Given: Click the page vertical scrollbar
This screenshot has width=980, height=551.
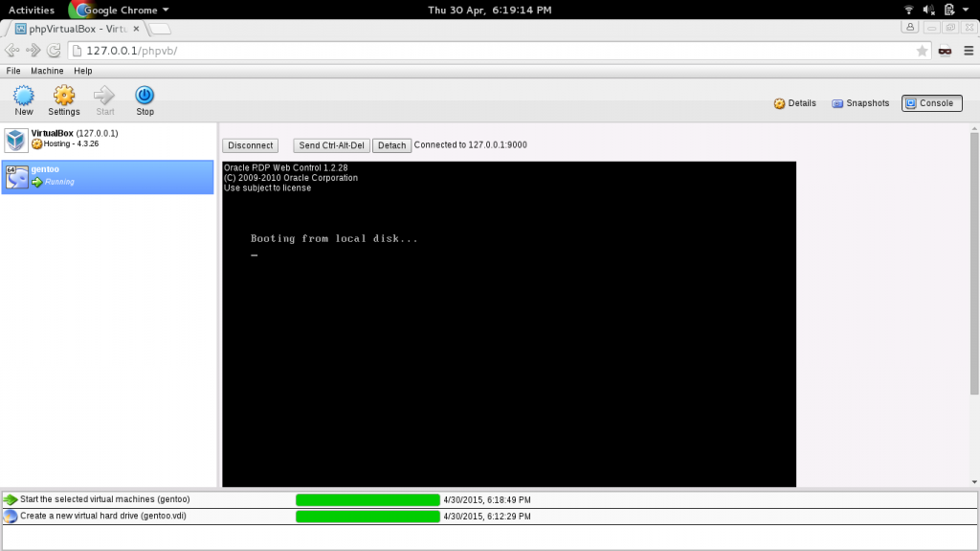Looking at the screenshot, I should click(x=974, y=263).
